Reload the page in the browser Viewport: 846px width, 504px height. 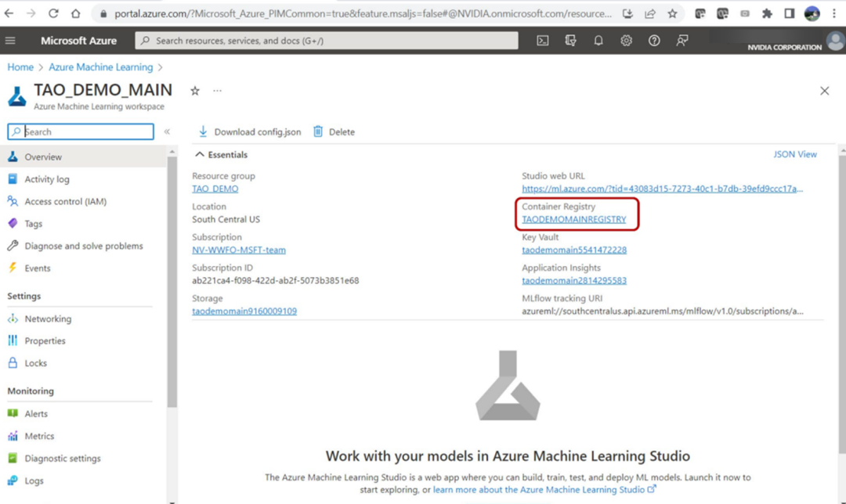pyautogui.click(x=53, y=13)
